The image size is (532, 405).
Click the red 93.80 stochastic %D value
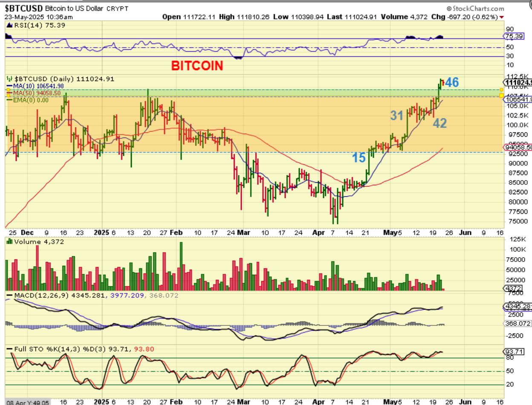pos(145,349)
